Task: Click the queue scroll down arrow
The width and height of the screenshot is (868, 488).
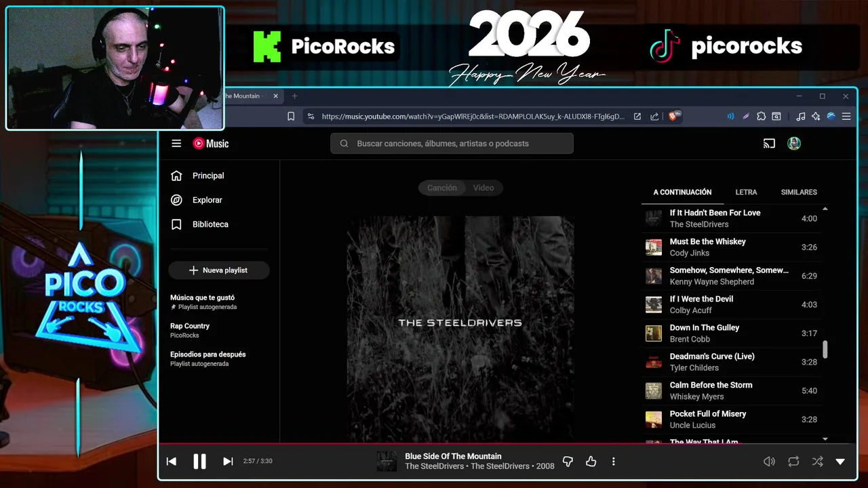Action: click(x=825, y=439)
